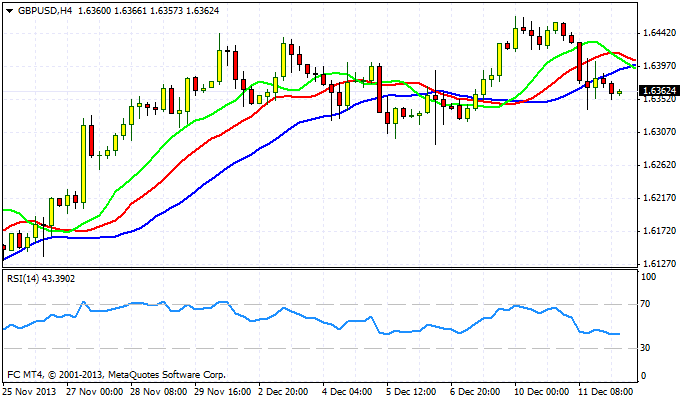The width and height of the screenshot is (680, 400).
Task: Click the 4 Dec 04:00 time label
Action: [x=347, y=392]
